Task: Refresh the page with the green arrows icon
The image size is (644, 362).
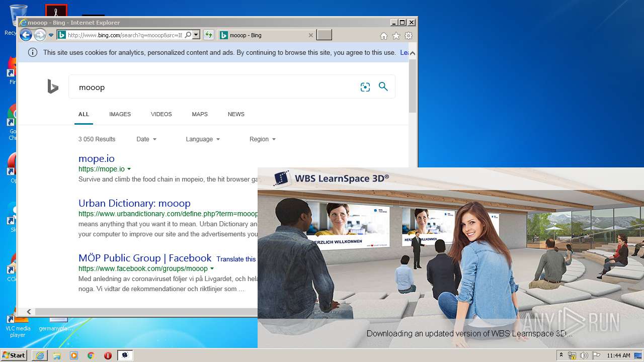Action: [x=209, y=35]
